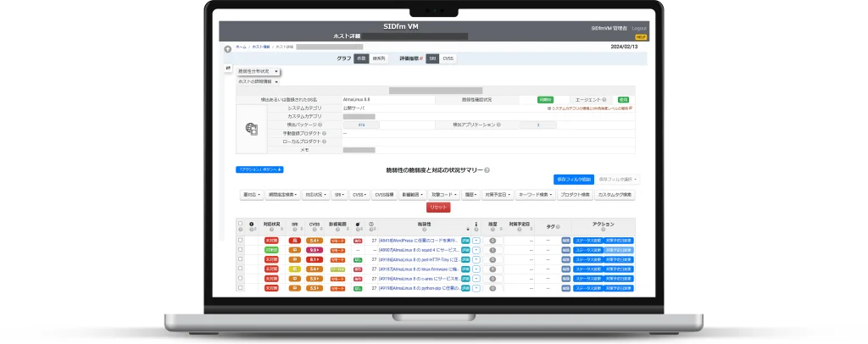Click help icon beside the summary heading
The height and width of the screenshot is (344, 868).
[487, 170]
